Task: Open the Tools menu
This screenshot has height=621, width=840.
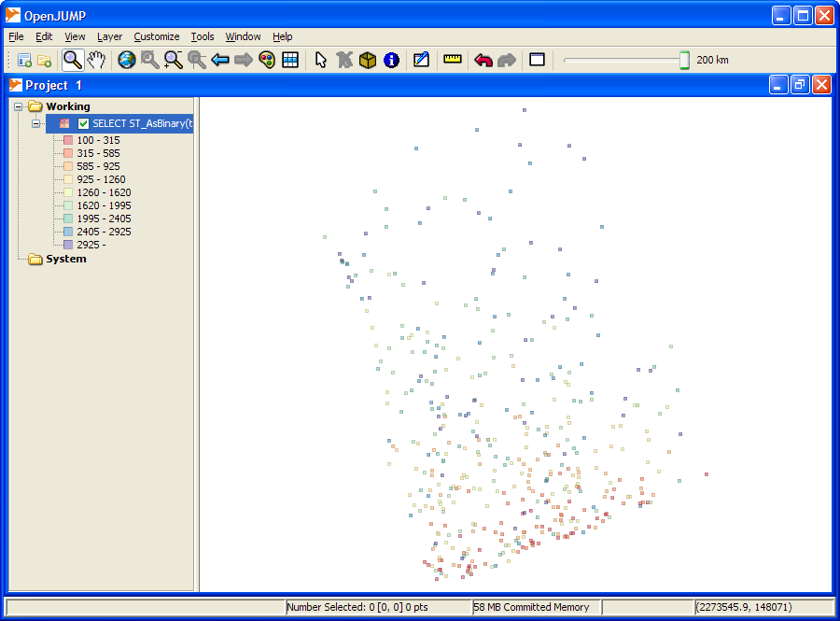Action: 203,36
